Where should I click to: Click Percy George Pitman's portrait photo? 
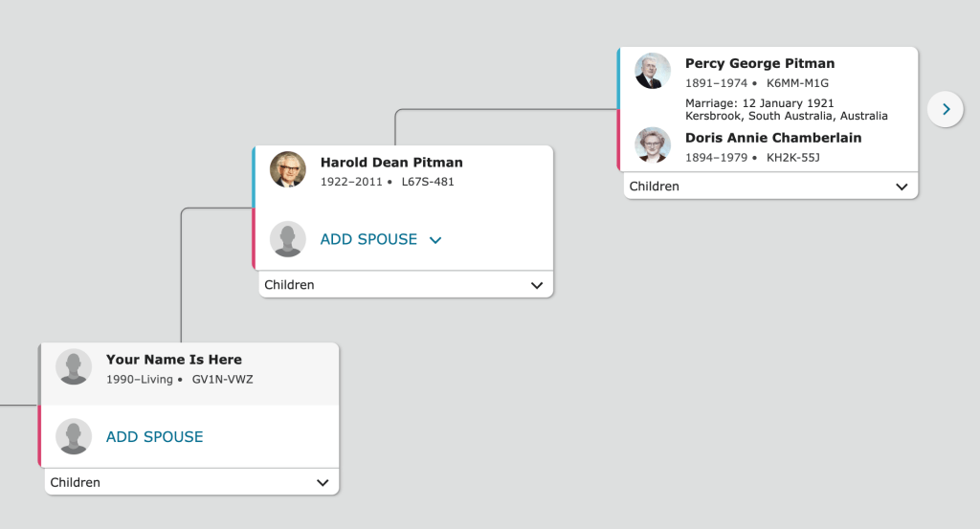653,71
